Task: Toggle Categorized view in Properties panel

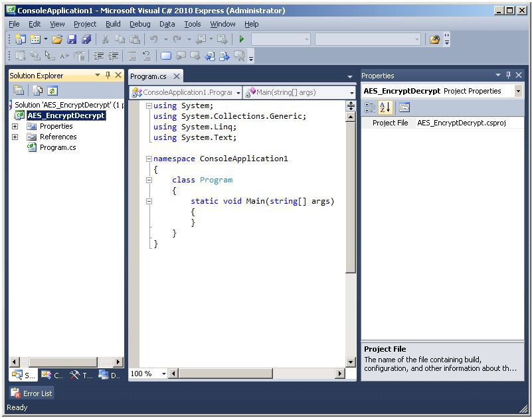Action: 370,107
